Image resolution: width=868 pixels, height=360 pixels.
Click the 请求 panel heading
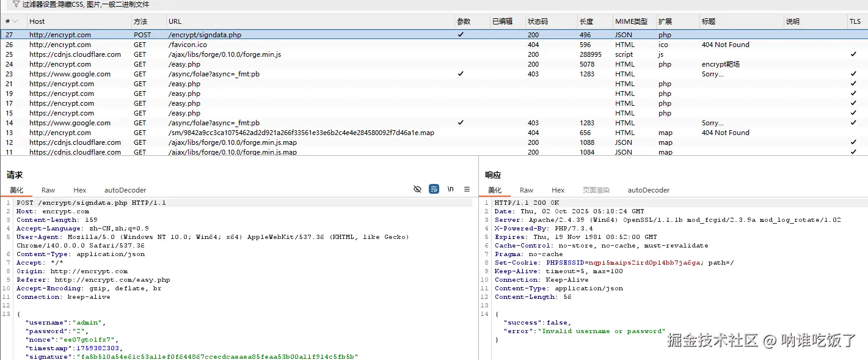(15, 175)
